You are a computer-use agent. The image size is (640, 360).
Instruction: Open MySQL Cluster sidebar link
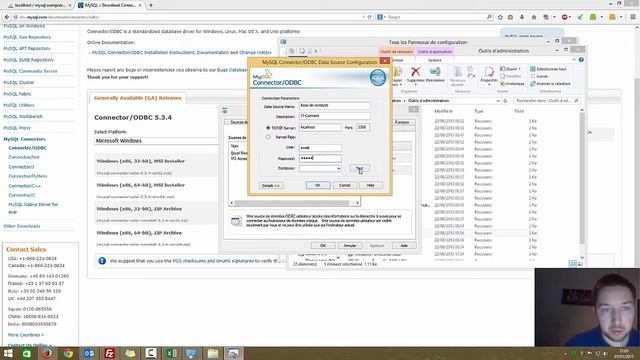(19, 82)
